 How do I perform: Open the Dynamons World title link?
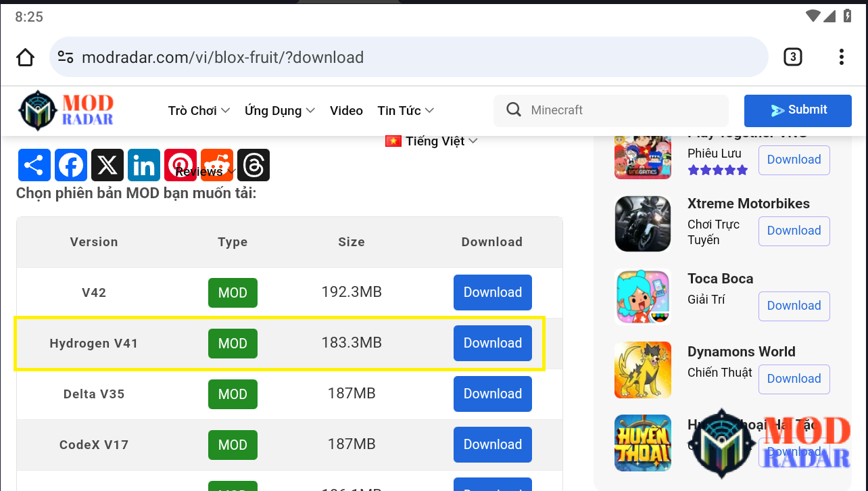click(742, 352)
